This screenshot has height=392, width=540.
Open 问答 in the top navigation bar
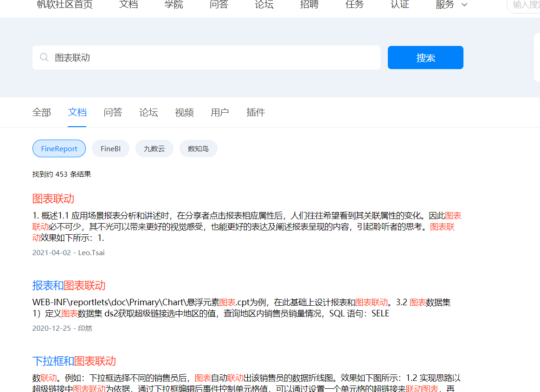pos(219,5)
